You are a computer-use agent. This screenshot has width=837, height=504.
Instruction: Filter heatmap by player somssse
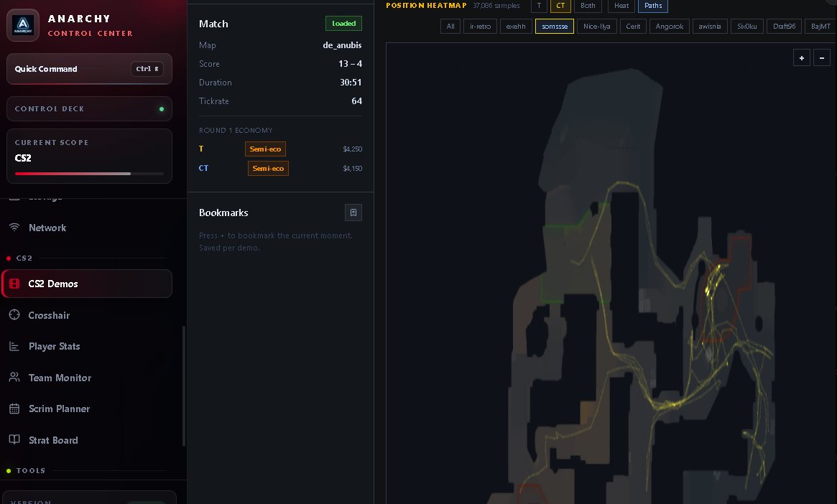pyautogui.click(x=555, y=26)
